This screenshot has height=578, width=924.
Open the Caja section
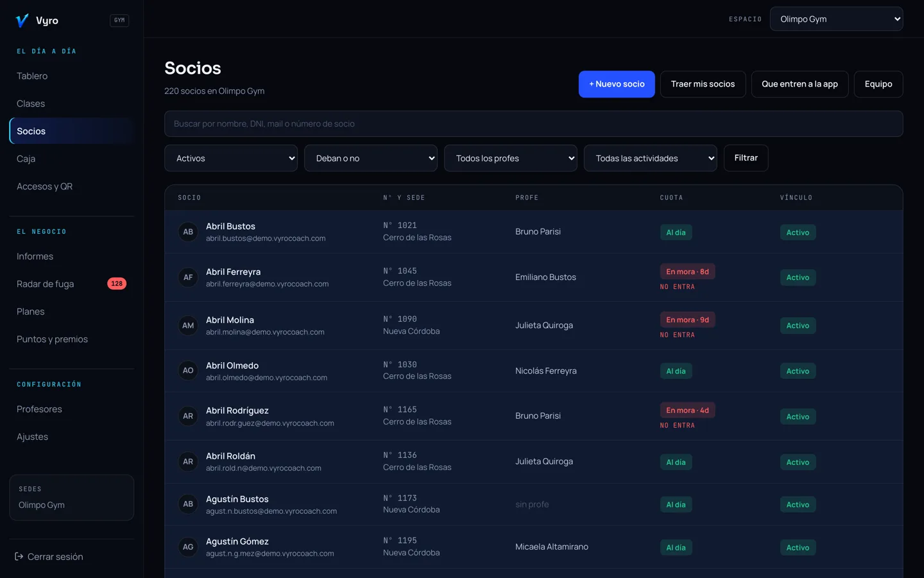tap(72, 159)
